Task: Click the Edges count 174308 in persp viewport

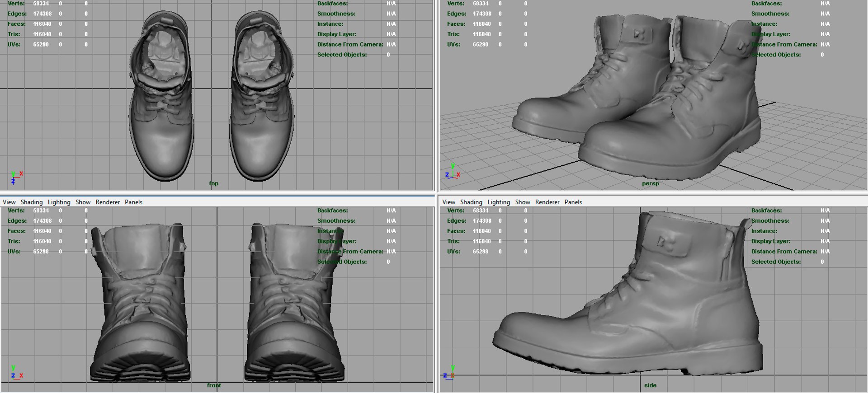Action: pyautogui.click(x=482, y=14)
